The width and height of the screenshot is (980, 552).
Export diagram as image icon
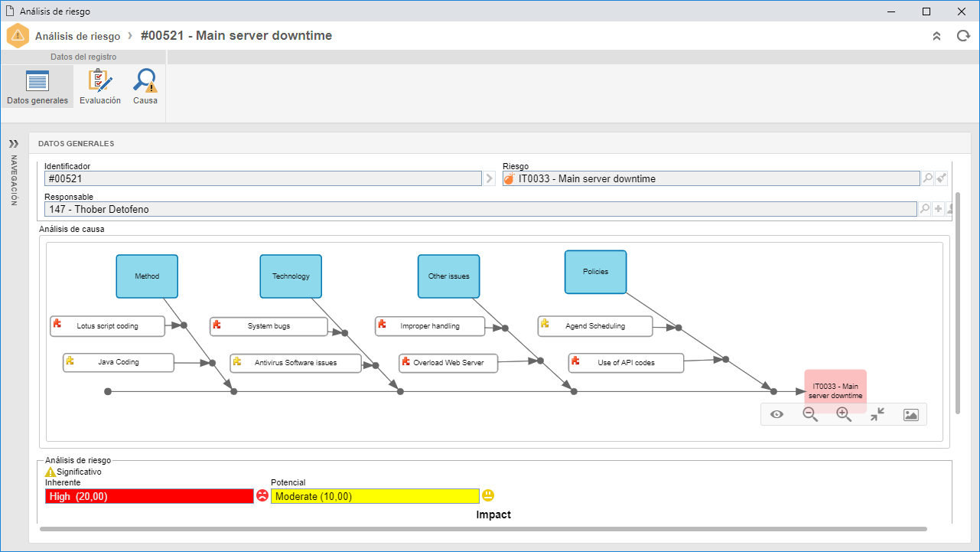pyautogui.click(x=910, y=414)
